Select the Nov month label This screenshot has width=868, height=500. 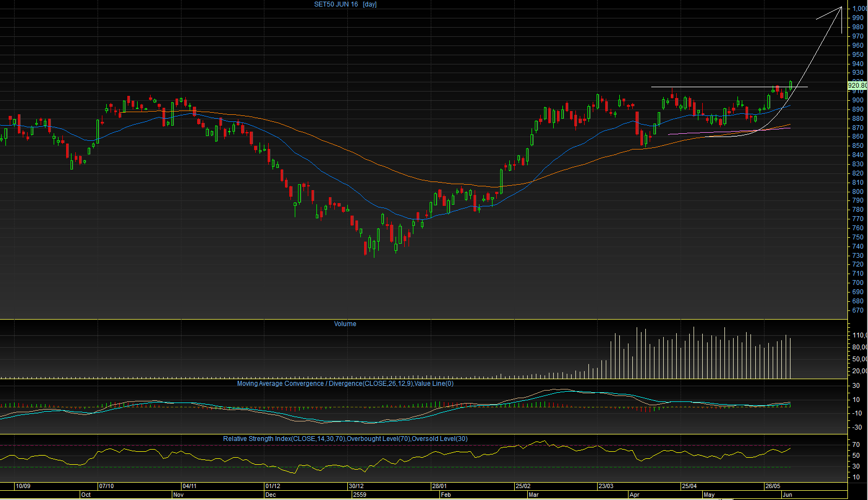tap(179, 495)
